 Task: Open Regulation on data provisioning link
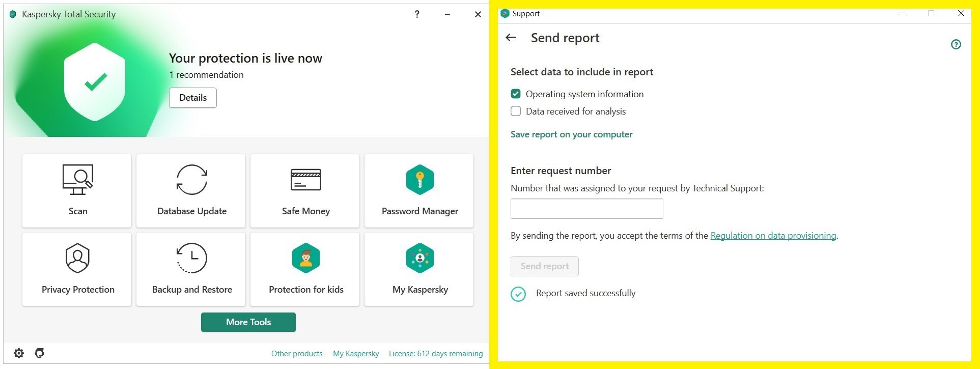pyautogui.click(x=773, y=236)
